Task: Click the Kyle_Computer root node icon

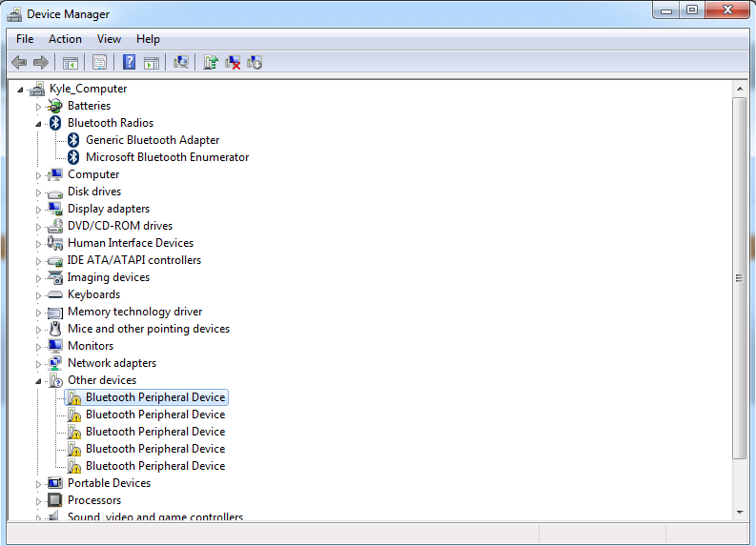Action: [36, 89]
